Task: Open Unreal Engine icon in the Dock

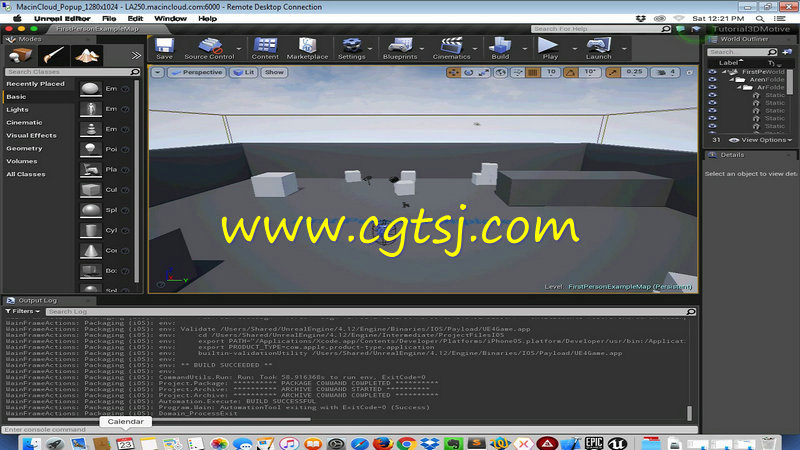Action: 616,443
